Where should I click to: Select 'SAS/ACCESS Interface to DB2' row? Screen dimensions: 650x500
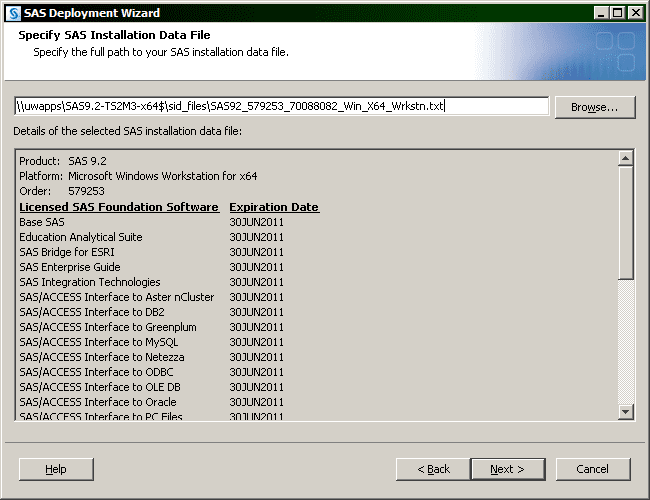pyautogui.click(x=152, y=312)
